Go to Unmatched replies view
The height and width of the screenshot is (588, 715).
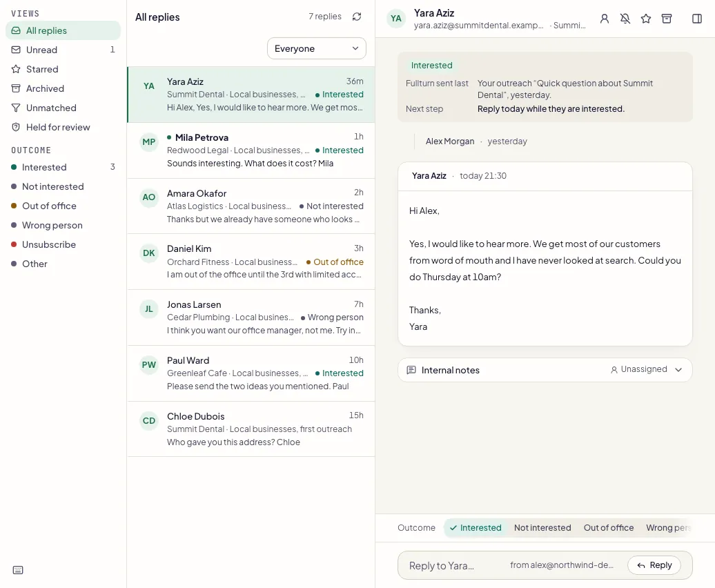tap(63, 108)
